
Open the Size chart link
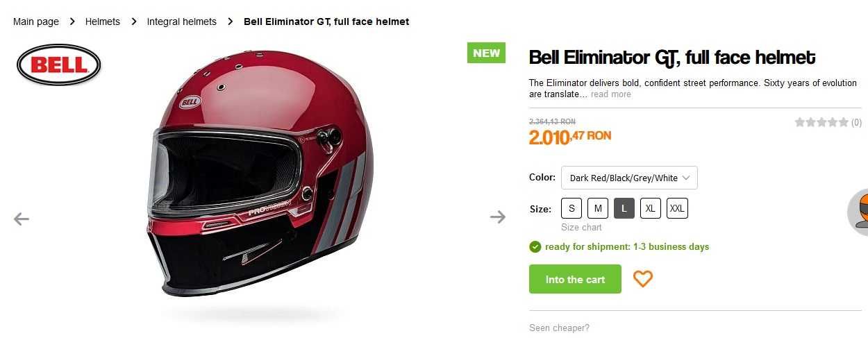click(581, 227)
